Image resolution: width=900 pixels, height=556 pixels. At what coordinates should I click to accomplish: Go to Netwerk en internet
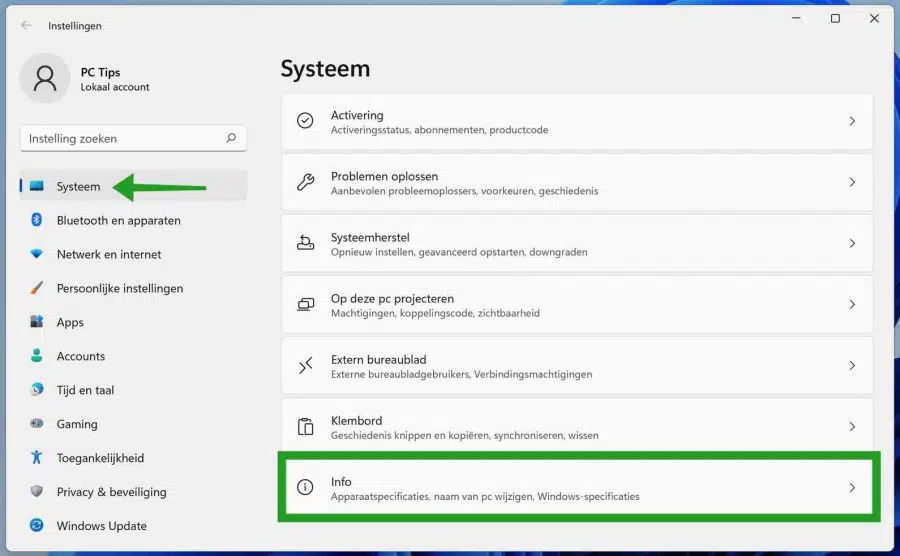(133, 254)
